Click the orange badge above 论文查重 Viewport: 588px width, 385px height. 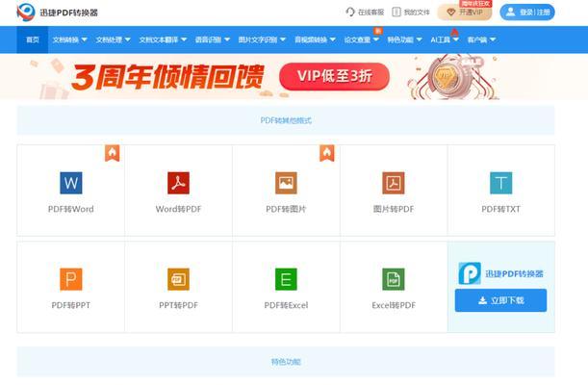tap(377, 31)
